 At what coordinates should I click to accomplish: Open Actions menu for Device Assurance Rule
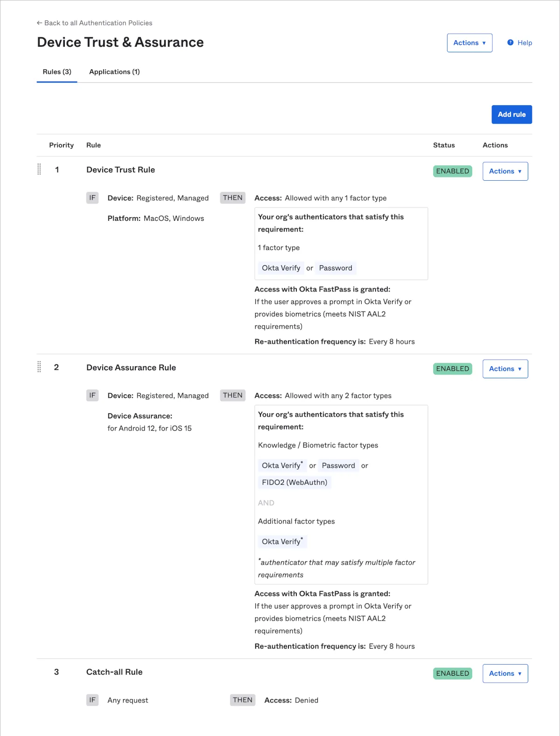[x=505, y=369]
